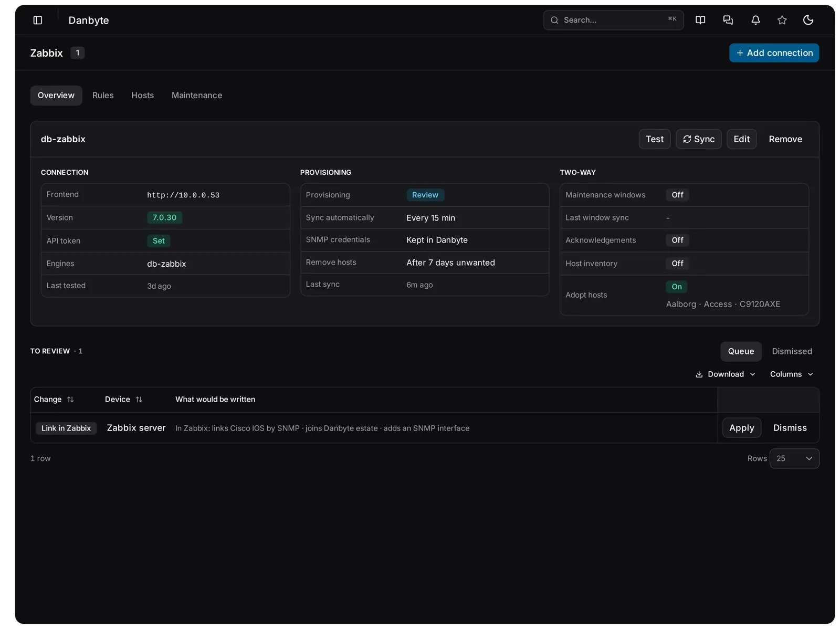Click Adopt hosts On badge
This screenshot has height=629, width=840.
click(677, 287)
